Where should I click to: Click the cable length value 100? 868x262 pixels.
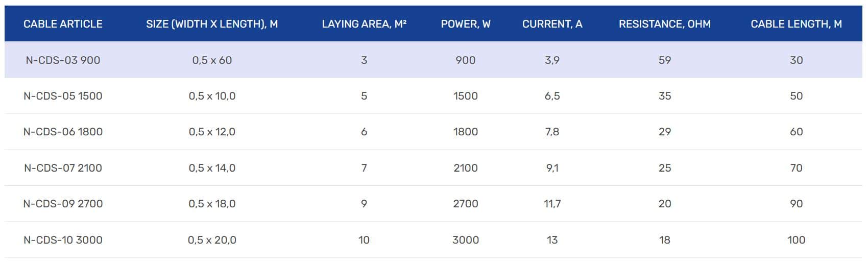coord(796,240)
